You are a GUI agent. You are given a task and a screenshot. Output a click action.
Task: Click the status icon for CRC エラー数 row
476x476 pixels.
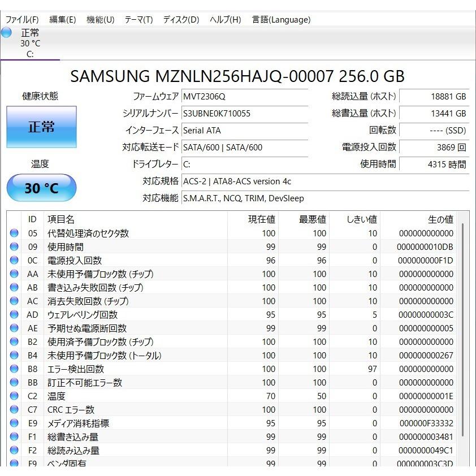pos(14,410)
